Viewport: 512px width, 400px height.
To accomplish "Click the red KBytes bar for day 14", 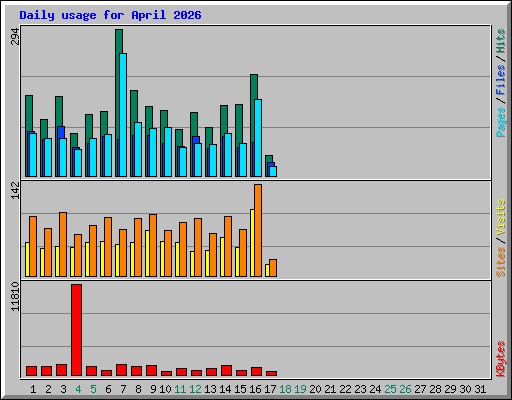I will pyautogui.click(x=226, y=371).
